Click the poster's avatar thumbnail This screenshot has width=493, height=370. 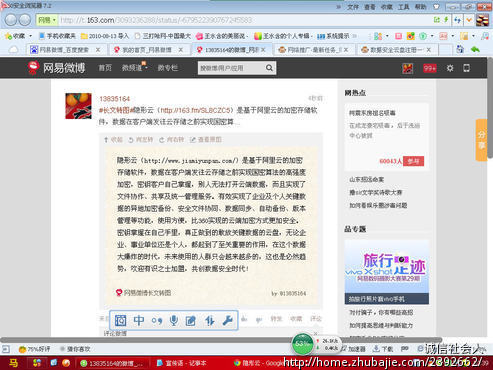[78, 106]
